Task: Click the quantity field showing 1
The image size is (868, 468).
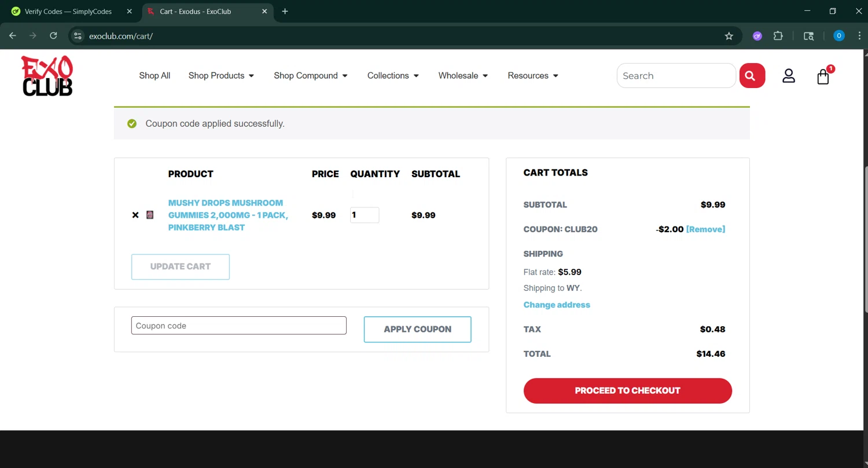Action: (x=365, y=215)
